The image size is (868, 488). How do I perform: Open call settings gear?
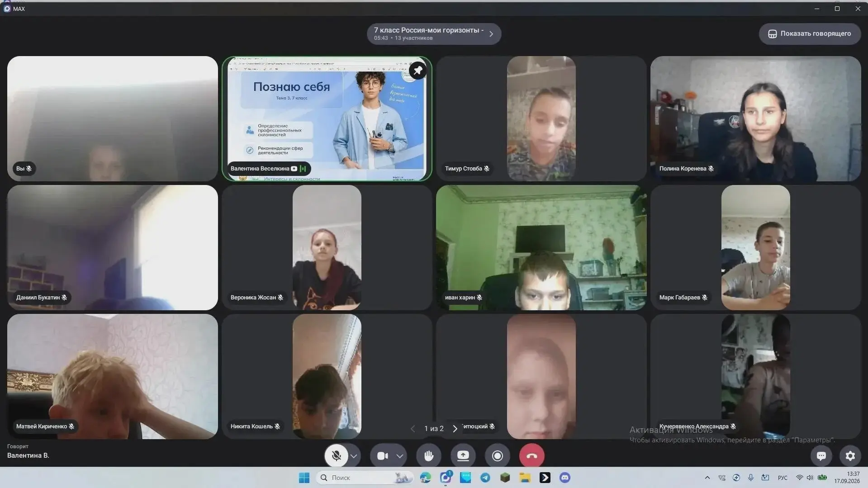(x=850, y=456)
